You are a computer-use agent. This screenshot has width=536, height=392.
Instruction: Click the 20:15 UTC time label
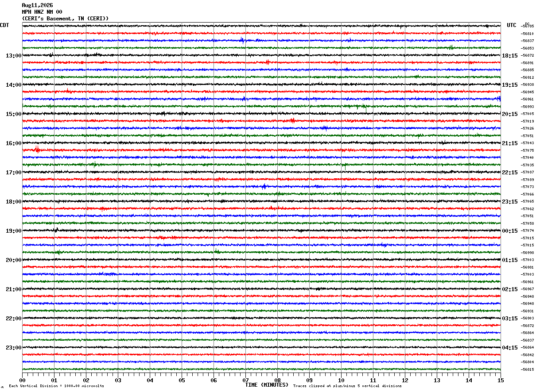coord(510,114)
